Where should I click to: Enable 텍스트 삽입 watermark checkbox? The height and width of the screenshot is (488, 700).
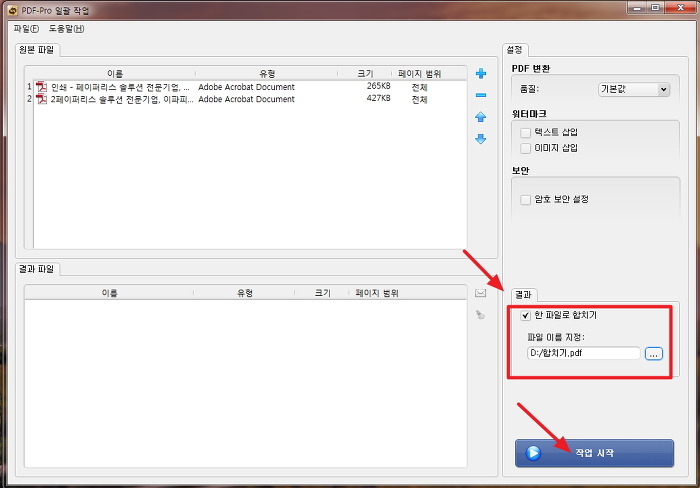coord(525,133)
